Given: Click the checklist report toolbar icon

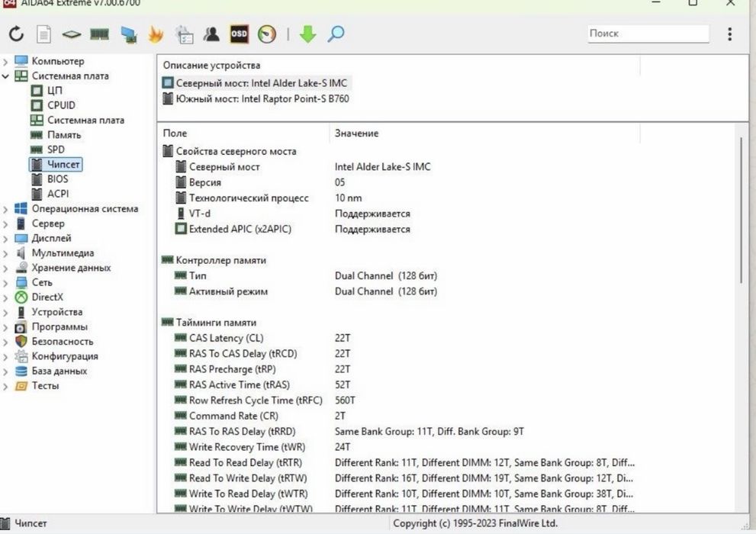Looking at the screenshot, I should pos(184,34).
